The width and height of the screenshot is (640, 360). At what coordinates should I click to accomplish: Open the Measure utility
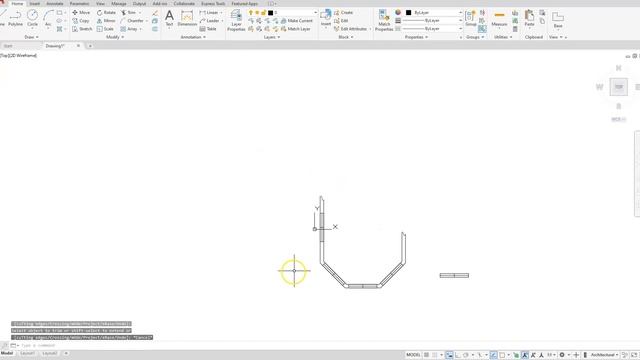point(499,19)
